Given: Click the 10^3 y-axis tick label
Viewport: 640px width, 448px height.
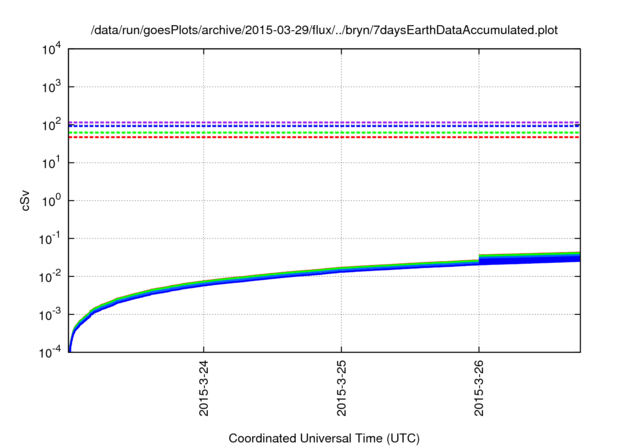Looking at the screenshot, I should tap(51, 87).
